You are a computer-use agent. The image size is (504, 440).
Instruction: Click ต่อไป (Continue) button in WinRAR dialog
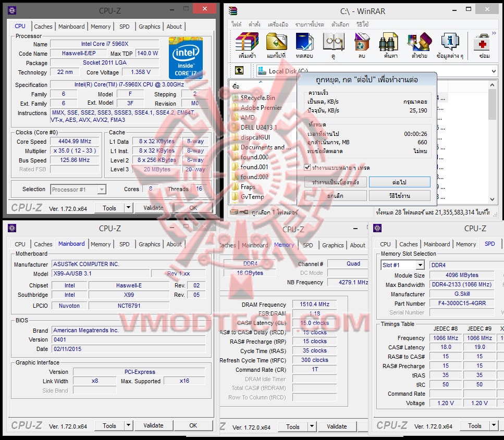pyautogui.click(x=400, y=182)
